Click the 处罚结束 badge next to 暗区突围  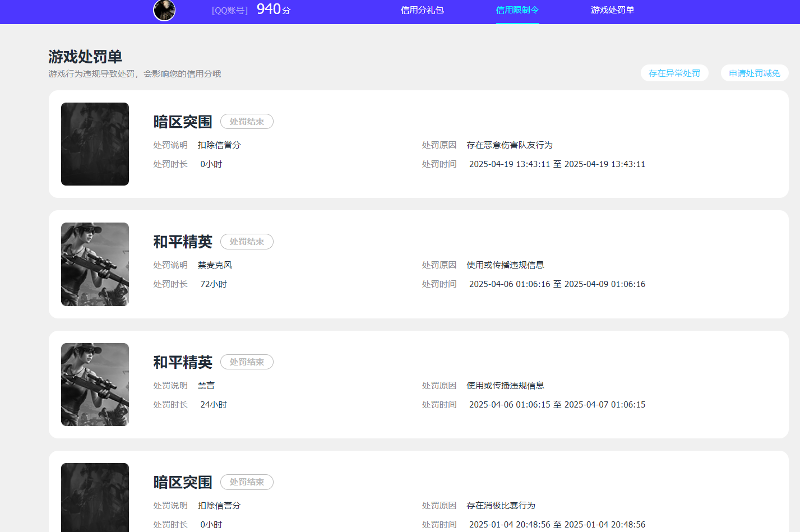[247, 121]
